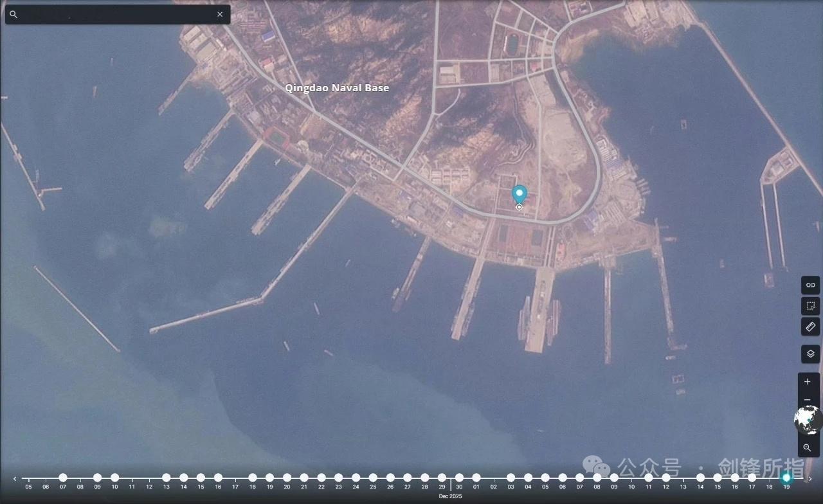Advance the timeline with the right arrow
The image size is (823, 504).
coord(810,478)
